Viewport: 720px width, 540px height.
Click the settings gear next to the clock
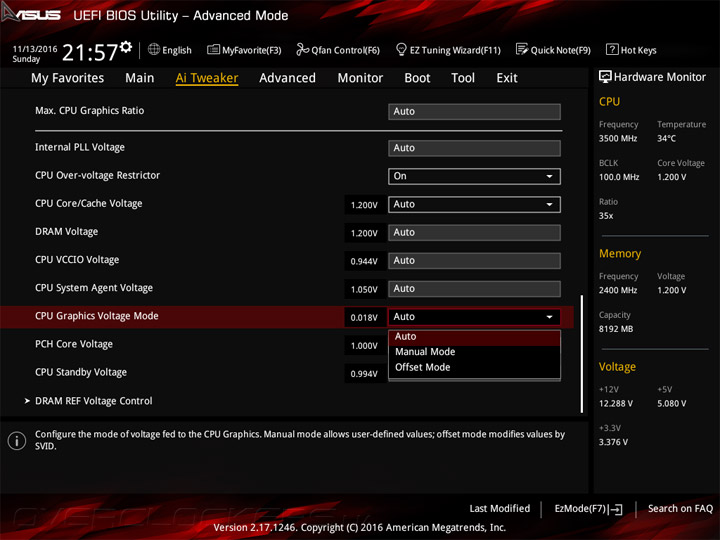[125, 47]
